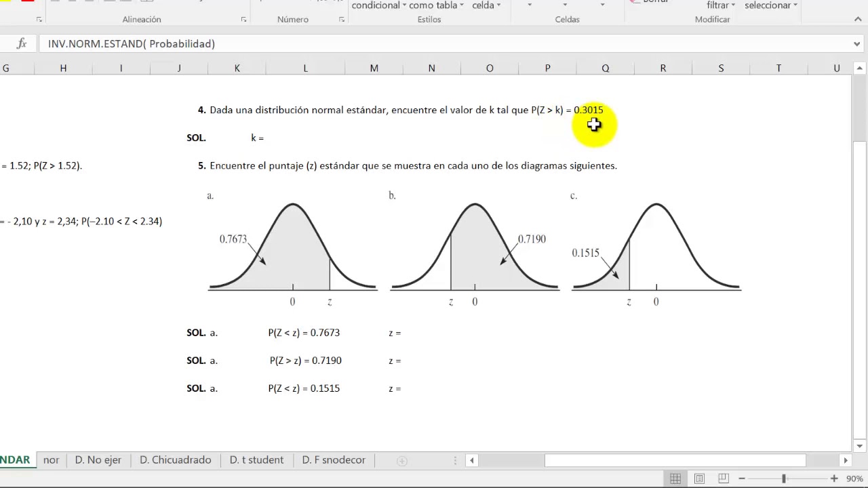Select column T header
This screenshot has width=868, height=488.
[x=778, y=68]
